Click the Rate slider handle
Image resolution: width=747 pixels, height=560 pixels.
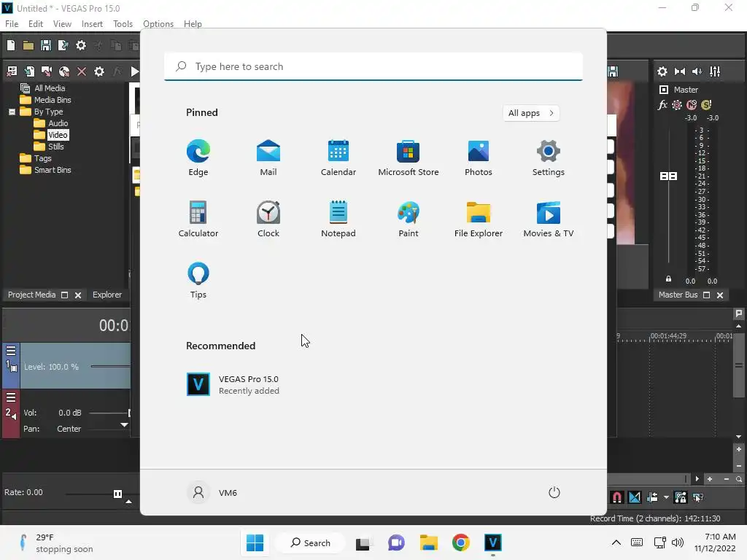[x=117, y=494]
